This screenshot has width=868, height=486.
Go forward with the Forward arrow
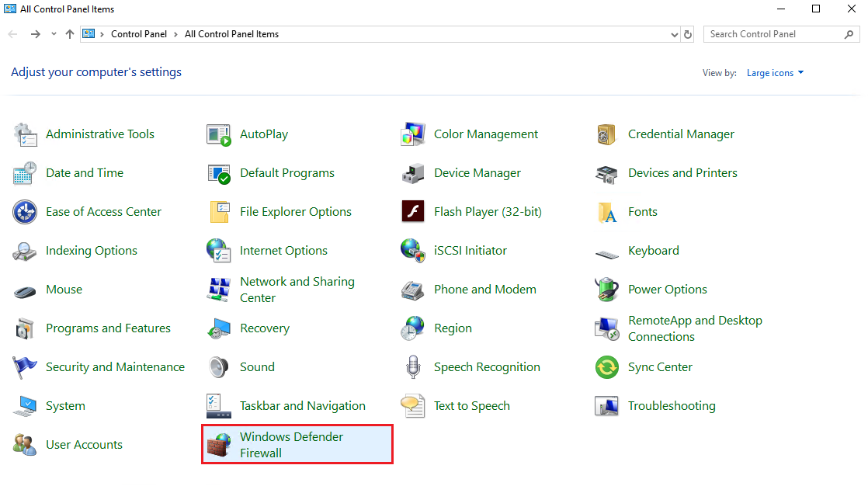pyautogui.click(x=36, y=34)
